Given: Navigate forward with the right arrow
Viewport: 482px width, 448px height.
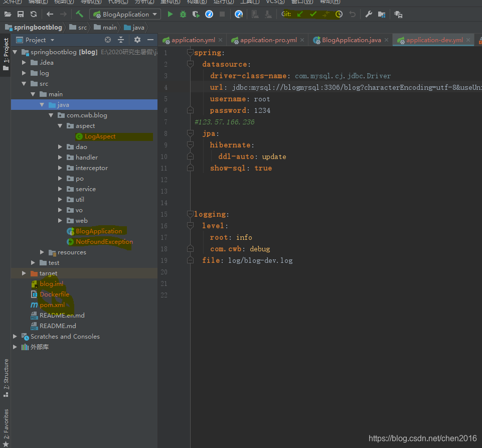Looking at the screenshot, I should (63, 14).
